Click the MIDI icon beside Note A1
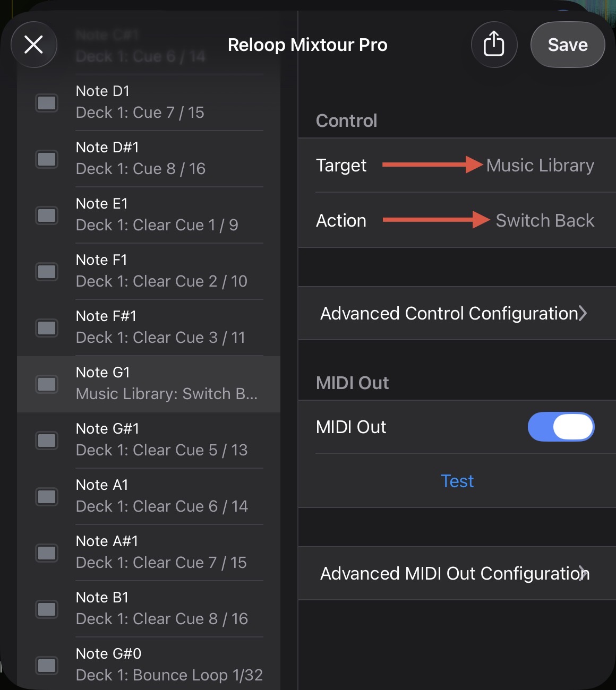The height and width of the screenshot is (690, 616). (47, 496)
